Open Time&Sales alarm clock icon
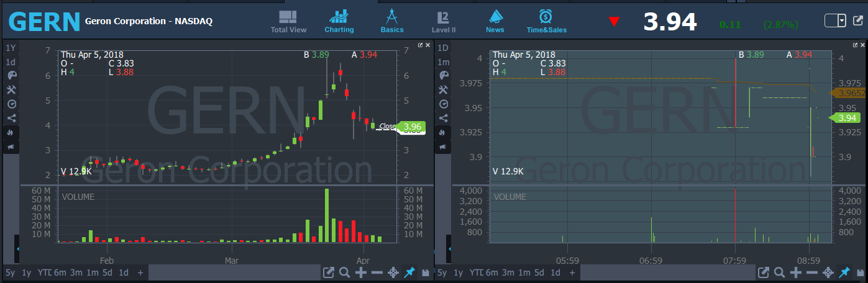This screenshot has height=283, width=868. click(x=546, y=22)
